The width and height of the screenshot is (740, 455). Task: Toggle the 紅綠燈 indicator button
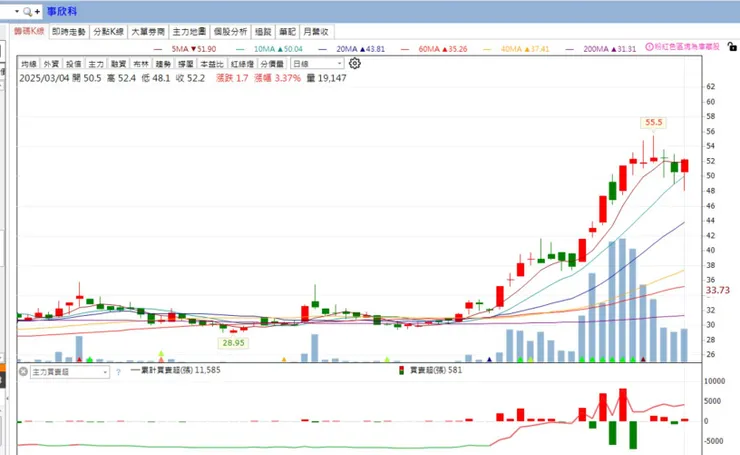tap(243, 64)
